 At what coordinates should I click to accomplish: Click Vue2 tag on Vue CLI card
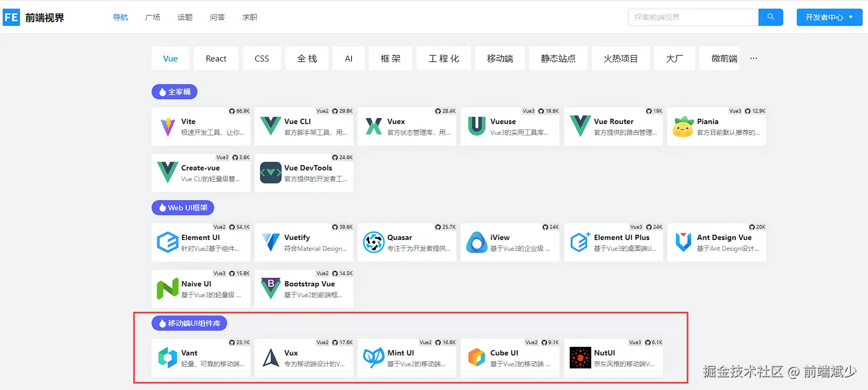323,111
